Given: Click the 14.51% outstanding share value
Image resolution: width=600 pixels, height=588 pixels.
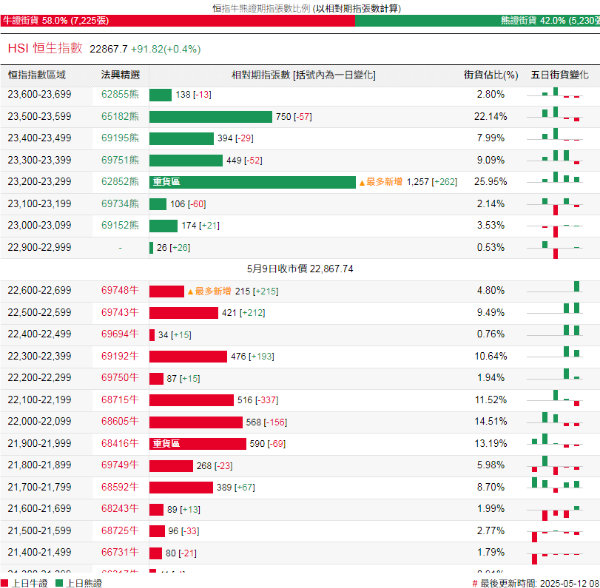Looking at the screenshot, I should click(491, 422).
